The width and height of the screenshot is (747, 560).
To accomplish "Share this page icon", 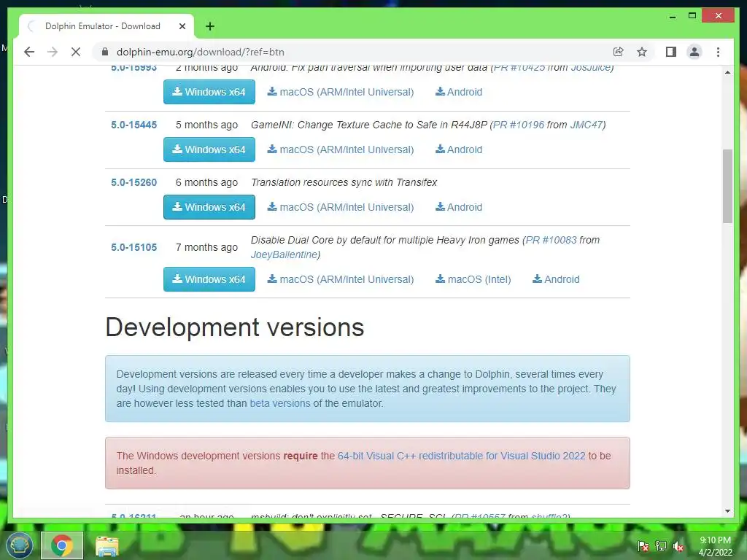I will [619, 52].
